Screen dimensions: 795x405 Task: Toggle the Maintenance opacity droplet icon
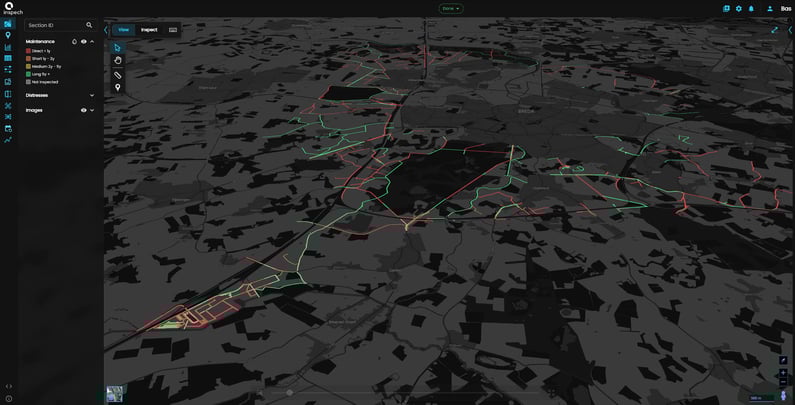coord(74,42)
